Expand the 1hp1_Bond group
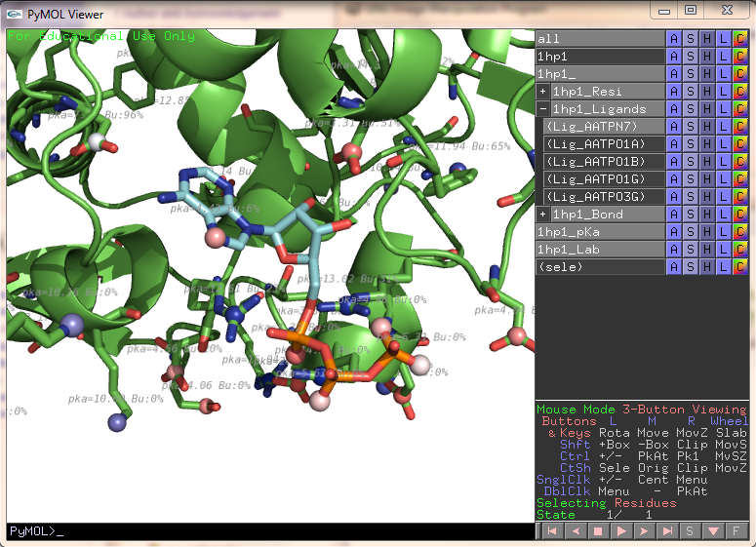The height and width of the screenshot is (547, 756). tap(542, 214)
